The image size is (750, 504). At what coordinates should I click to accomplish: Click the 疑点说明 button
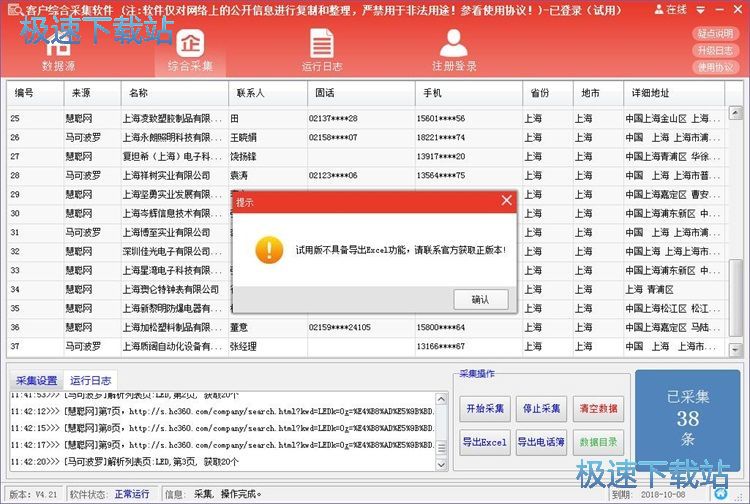click(x=716, y=33)
